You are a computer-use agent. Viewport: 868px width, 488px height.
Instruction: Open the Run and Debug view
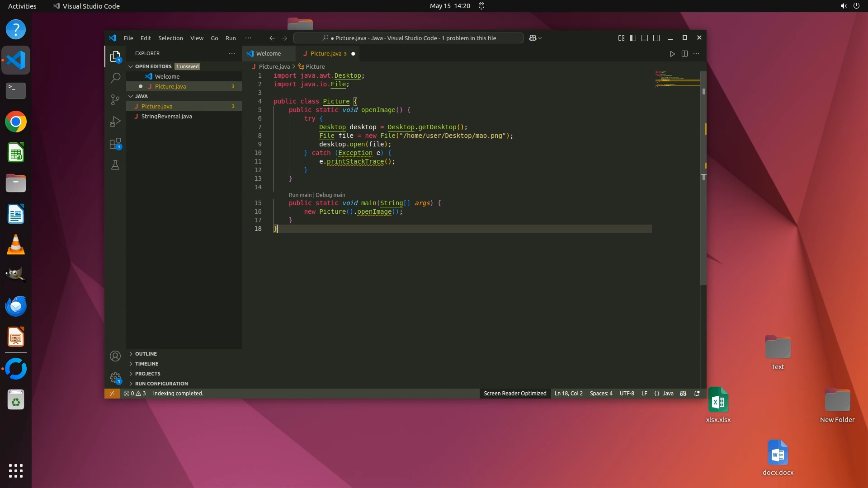point(115,122)
